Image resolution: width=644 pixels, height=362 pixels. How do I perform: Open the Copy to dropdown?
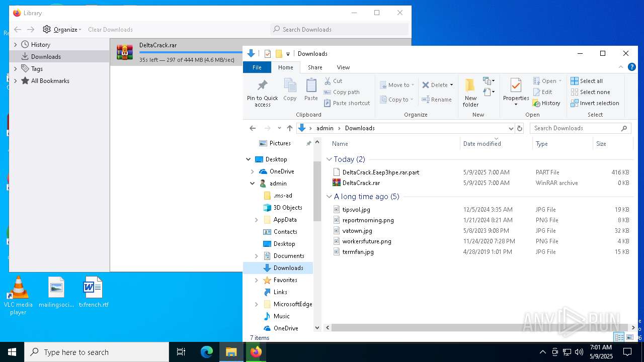coord(397,100)
